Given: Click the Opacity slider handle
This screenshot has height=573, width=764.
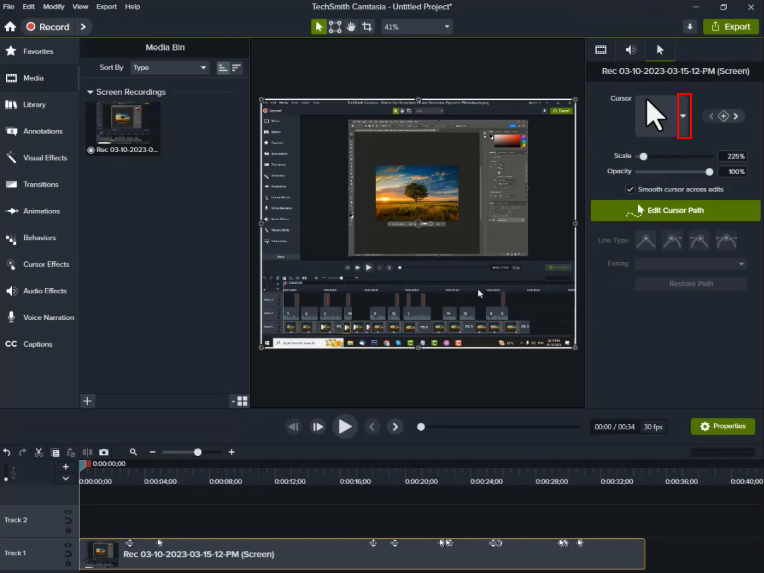Looking at the screenshot, I should click(709, 172).
